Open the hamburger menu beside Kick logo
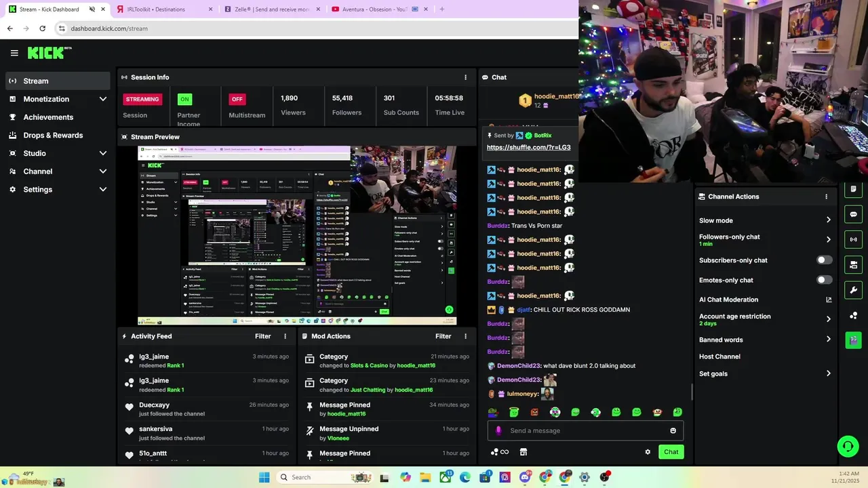Image resolution: width=868 pixels, height=488 pixels. pyautogui.click(x=14, y=53)
